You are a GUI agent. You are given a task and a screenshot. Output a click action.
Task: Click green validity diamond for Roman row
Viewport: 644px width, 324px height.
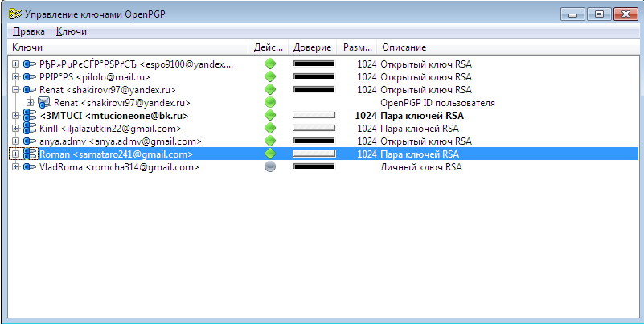point(270,154)
